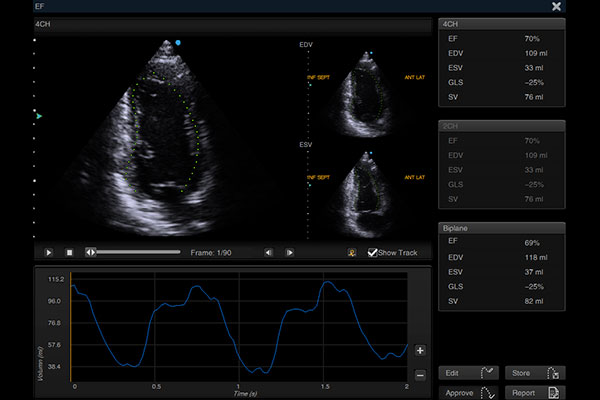Click the Biplane EDV value 118 ml
The image size is (600, 400).
coord(536,258)
